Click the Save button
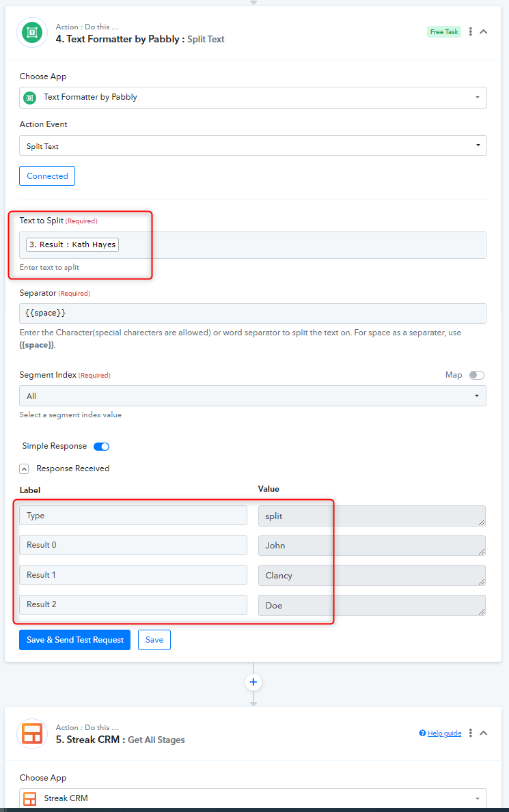This screenshot has height=812, width=509. tap(154, 640)
